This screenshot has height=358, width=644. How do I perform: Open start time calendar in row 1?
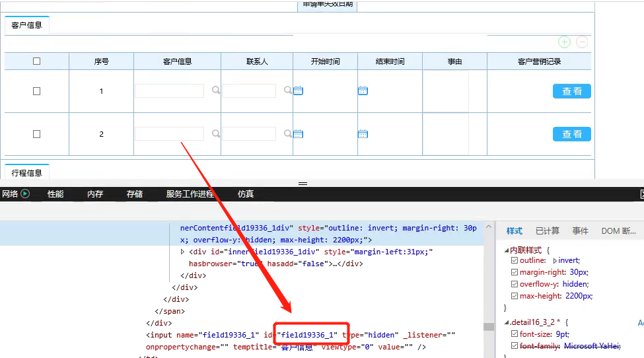[298, 90]
